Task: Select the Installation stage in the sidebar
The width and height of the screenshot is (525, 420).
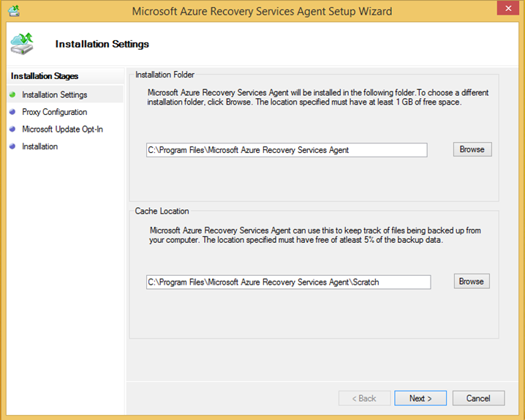Action: pyautogui.click(x=39, y=146)
